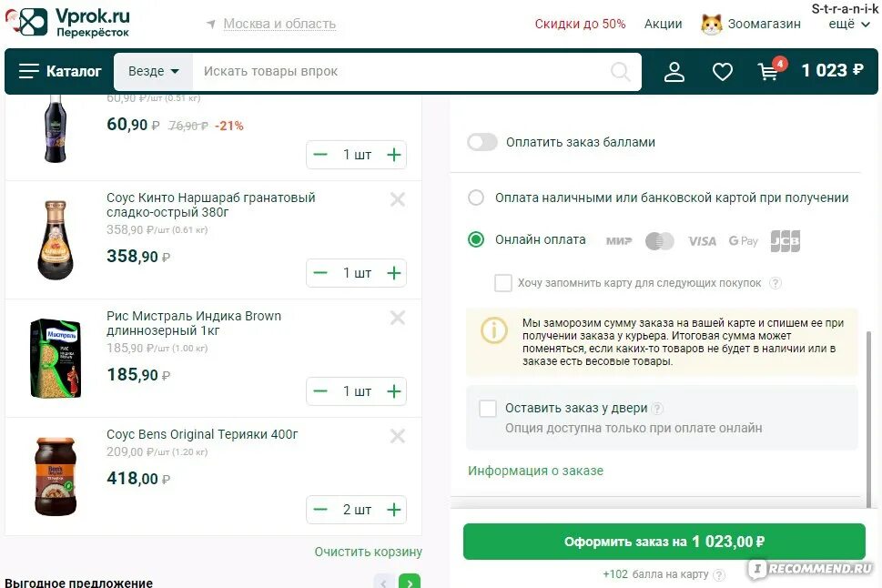Remove Рис Мистраль Индика Brown item
Viewport: 882px width, 588px height.
[398, 318]
